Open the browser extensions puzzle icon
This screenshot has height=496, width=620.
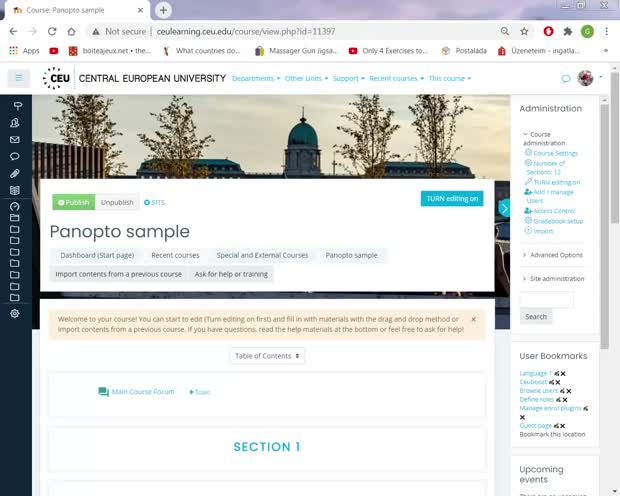tap(568, 31)
